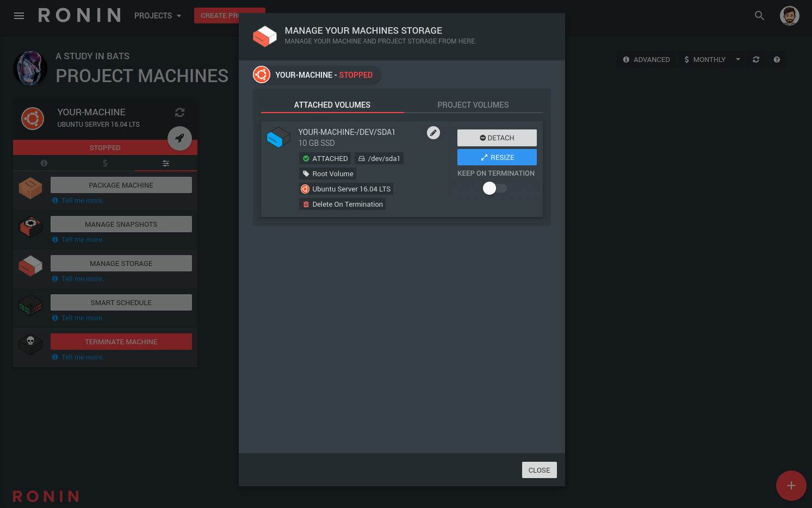
Task: Open Tell me more under Manage Storage
Action: tap(78, 279)
